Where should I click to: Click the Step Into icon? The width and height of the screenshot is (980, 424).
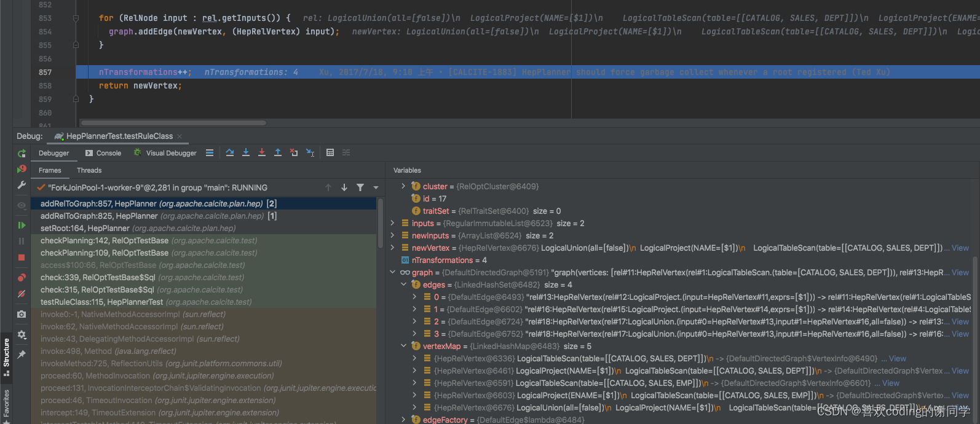tap(246, 152)
